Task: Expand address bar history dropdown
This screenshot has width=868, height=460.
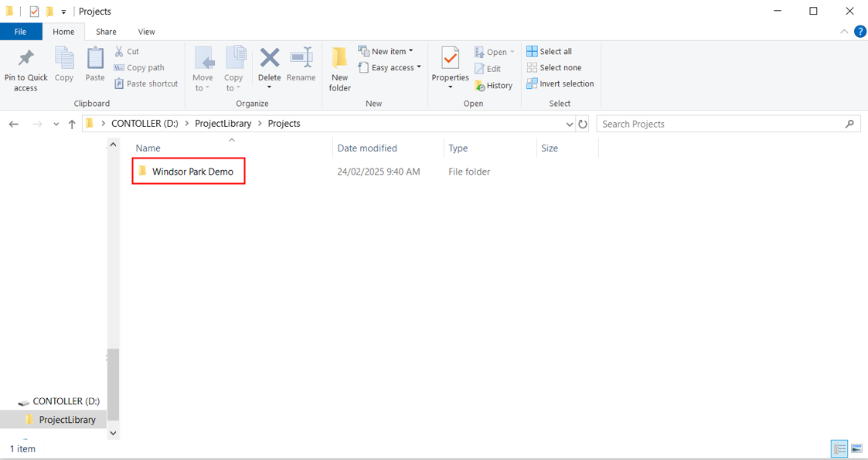Action: click(x=570, y=124)
